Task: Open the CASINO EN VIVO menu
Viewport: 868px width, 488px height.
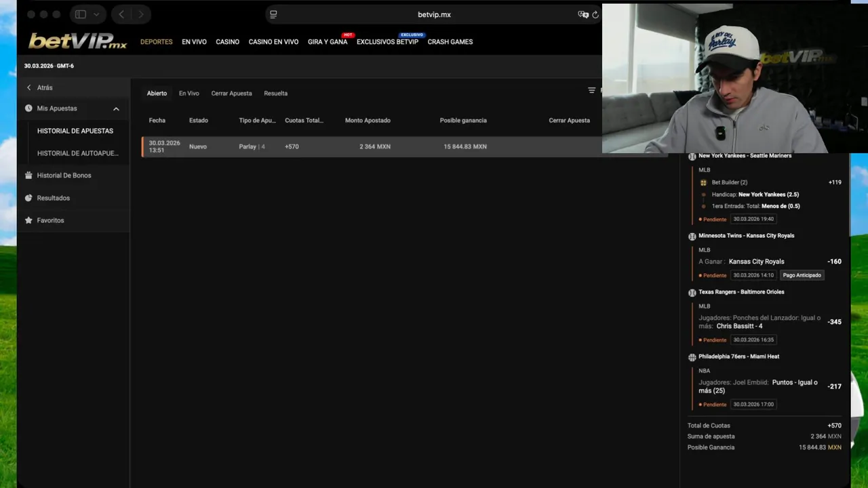Action: click(273, 42)
